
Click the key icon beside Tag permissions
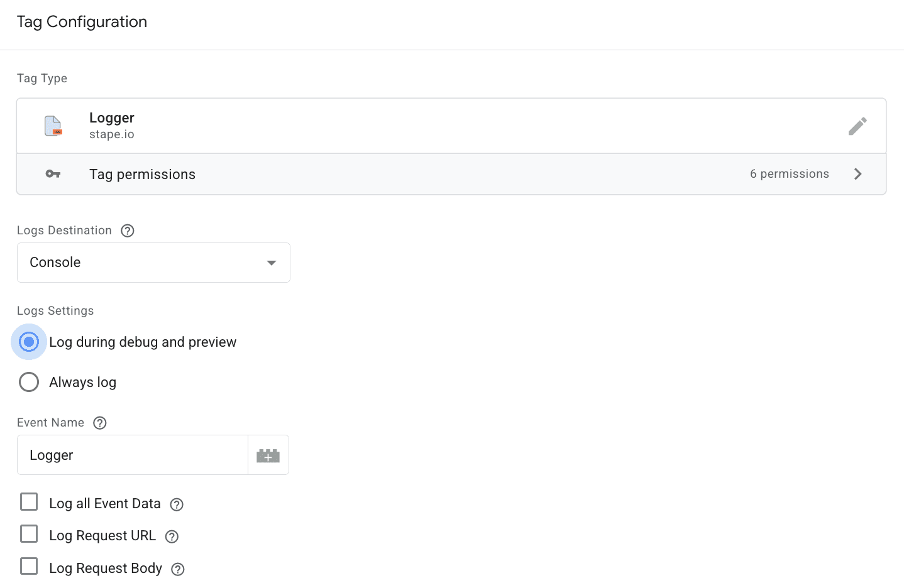[53, 174]
